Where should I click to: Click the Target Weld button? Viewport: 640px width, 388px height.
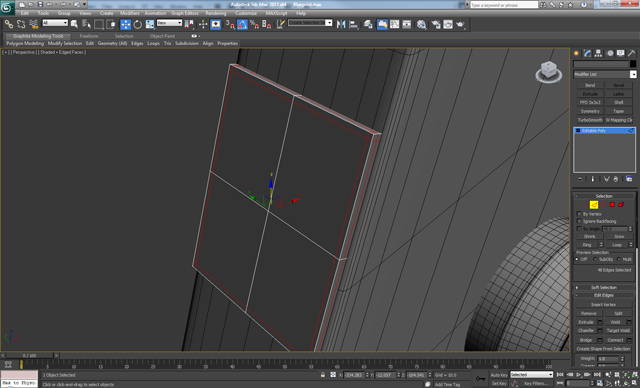pos(618,330)
